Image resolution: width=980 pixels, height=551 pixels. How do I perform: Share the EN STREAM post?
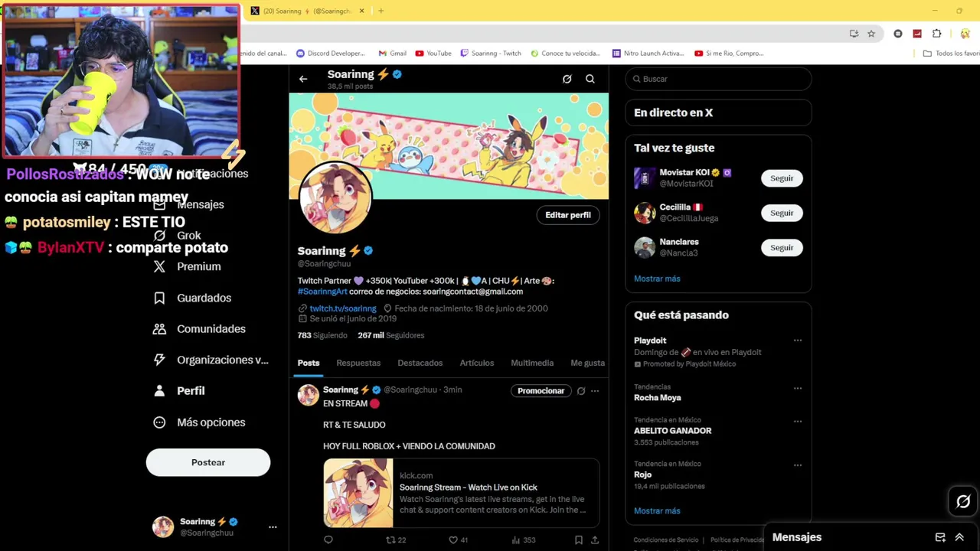595,540
